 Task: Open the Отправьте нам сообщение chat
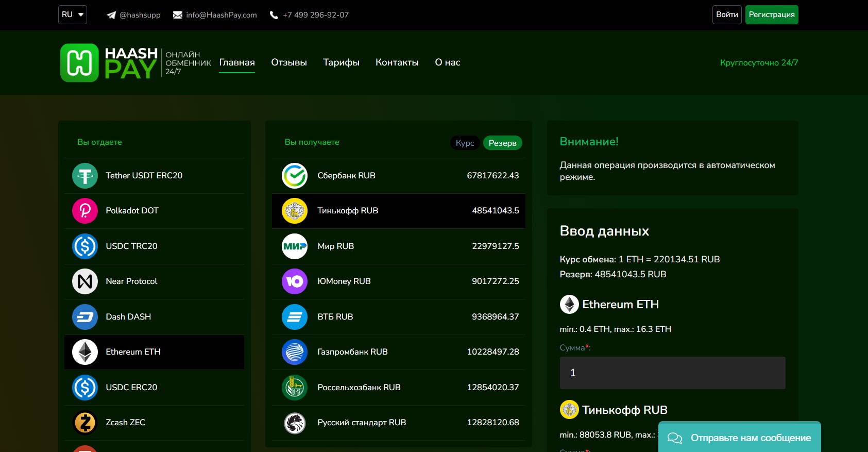(740, 437)
